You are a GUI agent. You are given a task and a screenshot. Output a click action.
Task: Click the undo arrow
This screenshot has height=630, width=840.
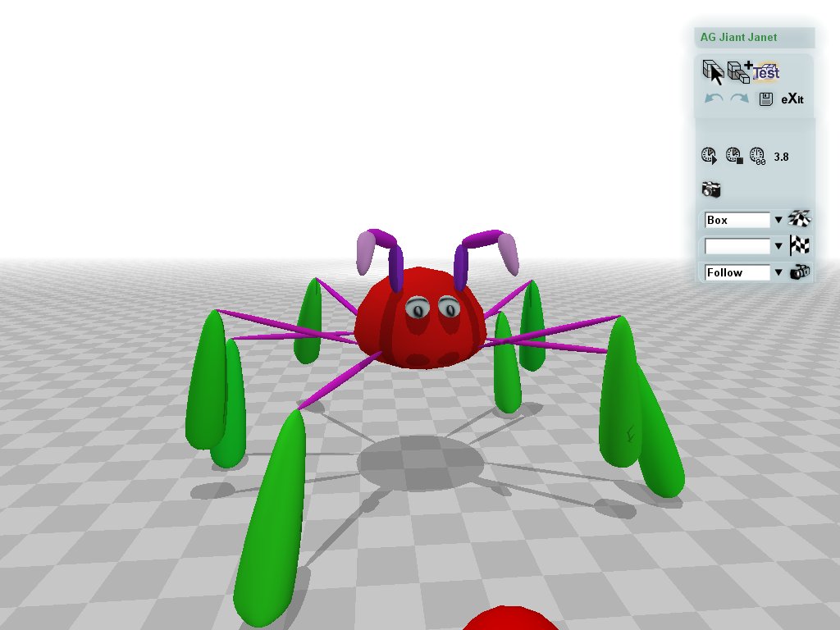pyautogui.click(x=714, y=99)
